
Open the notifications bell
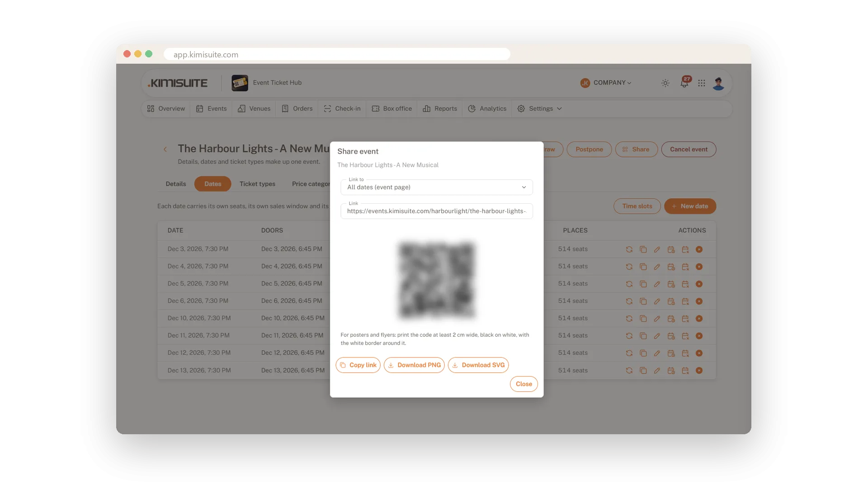pos(684,83)
